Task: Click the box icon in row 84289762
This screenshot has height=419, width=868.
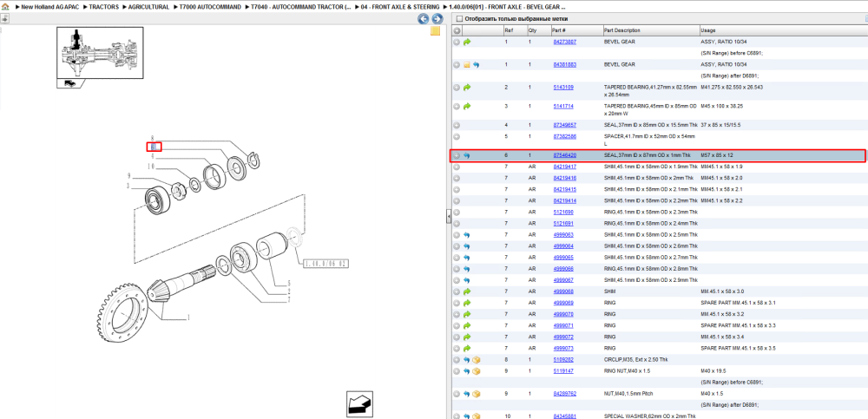Action: pos(477,394)
